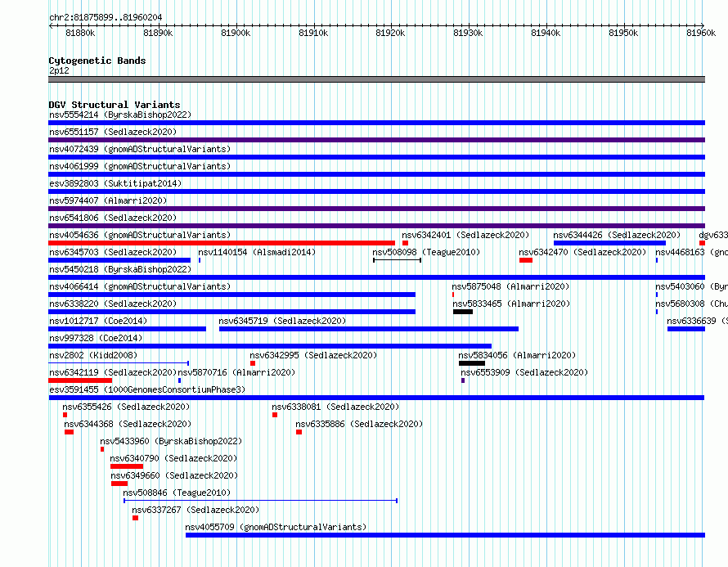This screenshot has height=567, width=728.
Task: Select the nsv6342401 (Sedlazeck2020) label
Action: click(x=465, y=235)
